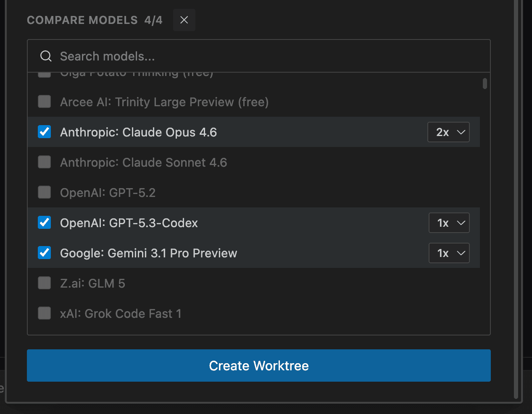Check Arcee AI Trinity Large Preview

click(x=44, y=102)
